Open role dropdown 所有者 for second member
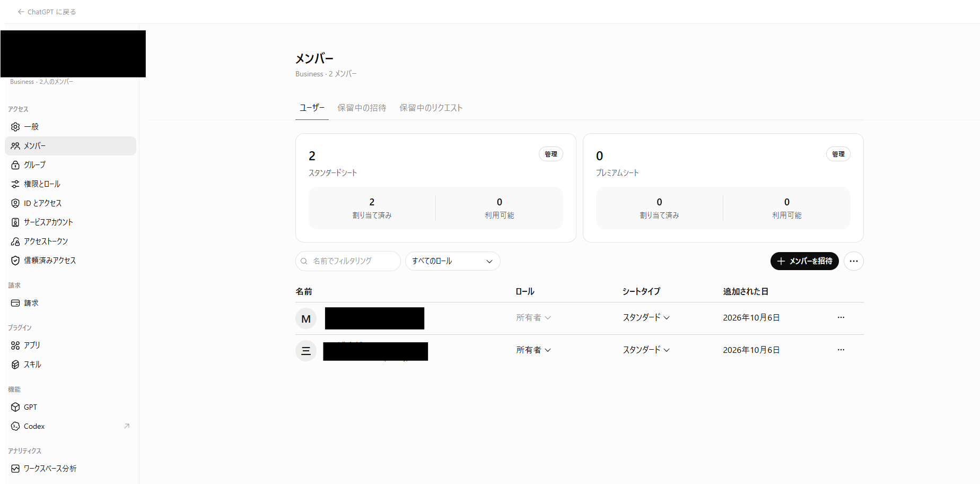Image resolution: width=980 pixels, height=484 pixels. pos(533,350)
